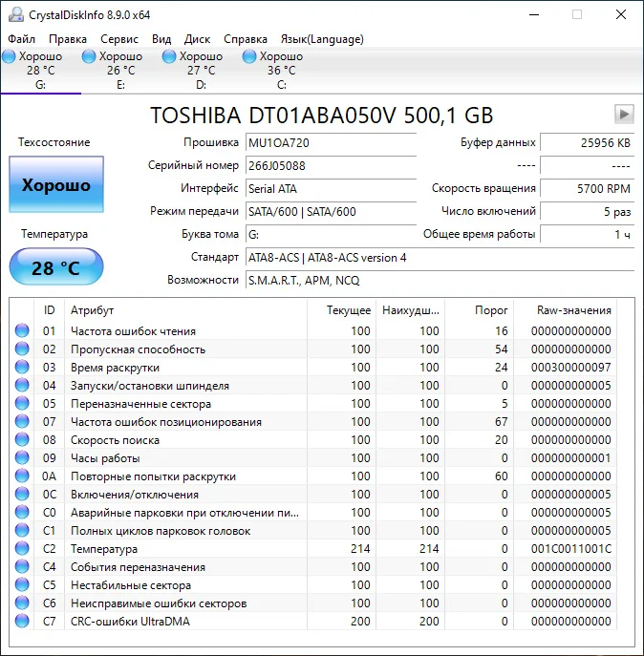Click the status orb for Температура row C2
The image size is (644, 656).
coord(22,548)
